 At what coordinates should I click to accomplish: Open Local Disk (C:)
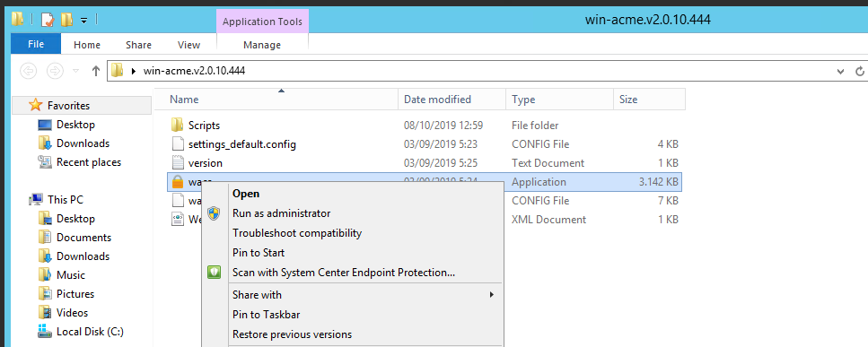[x=90, y=332]
